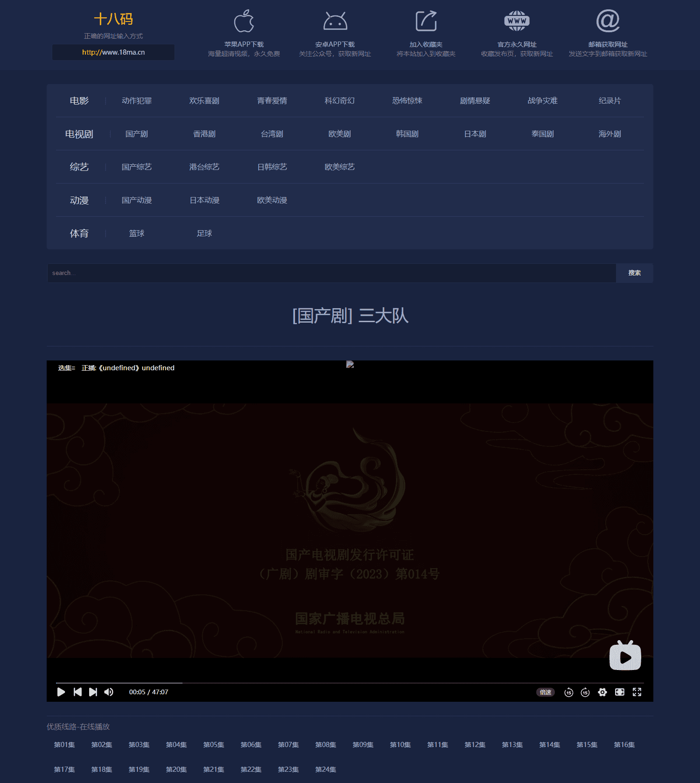Open 港台综艺 category

204,167
